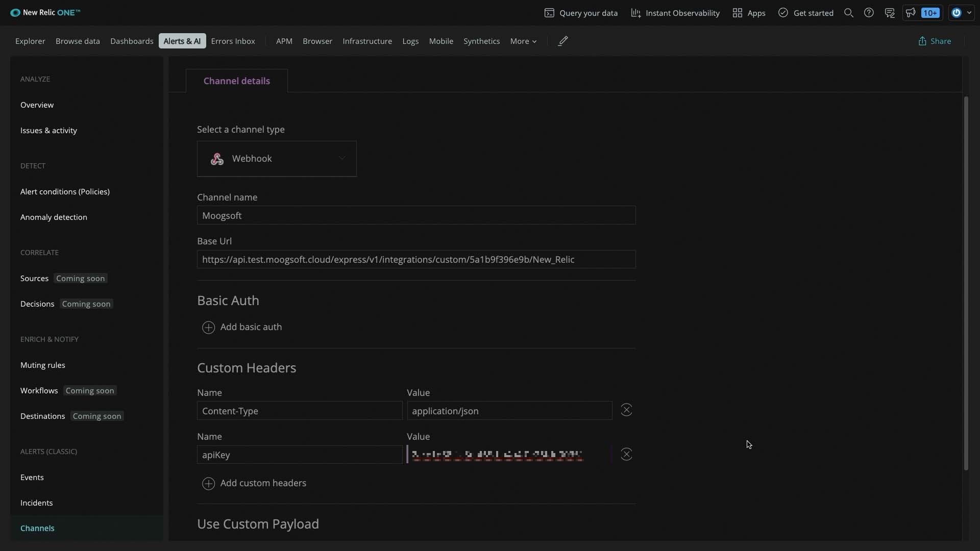Click the apiKey value field

pyautogui.click(x=509, y=455)
